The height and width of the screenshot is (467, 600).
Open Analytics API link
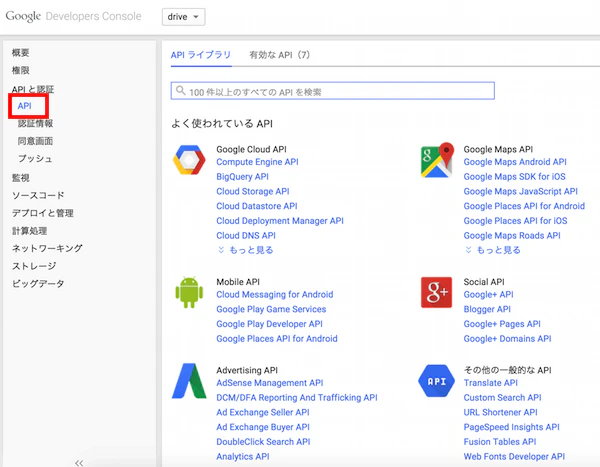click(243, 456)
